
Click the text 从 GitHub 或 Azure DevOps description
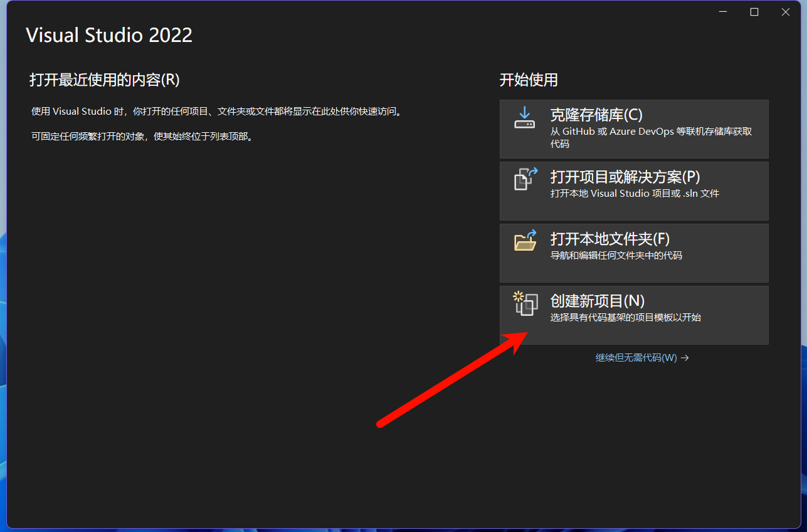(x=651, y=137)
